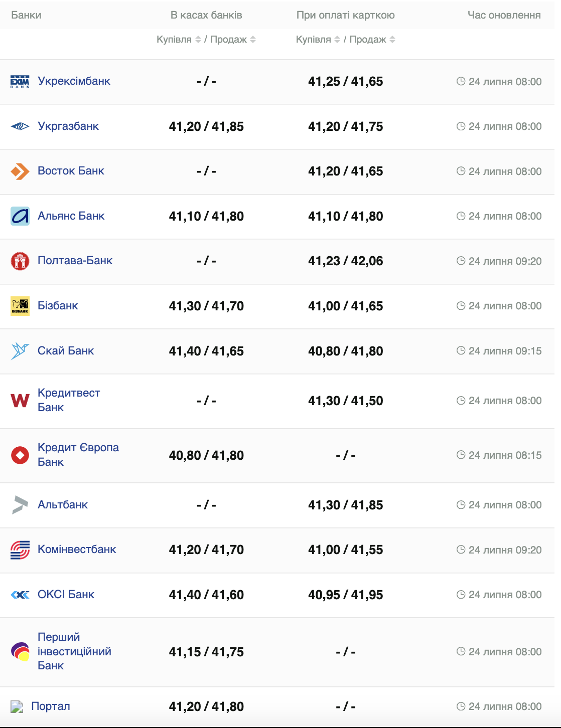The width and height of the screenshot is (561, 728).
Task: Click the Альянс Банк logo icon
Action: pos(20,216)
